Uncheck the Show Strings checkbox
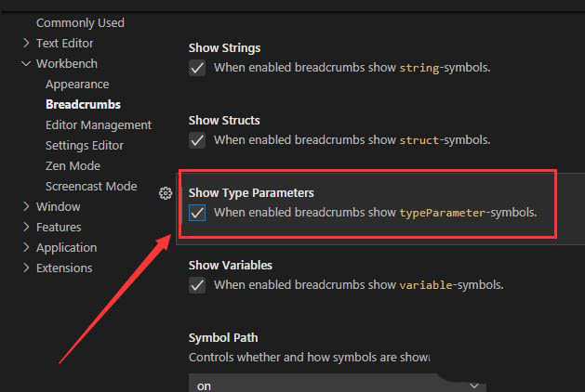This screenshot has width=585, height=392. click(x=197, y=68)
